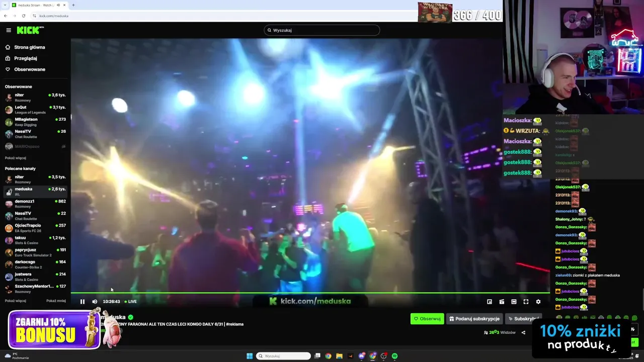Enter fullscreen in the video player
644x362 pixels.
click(526, 302)
